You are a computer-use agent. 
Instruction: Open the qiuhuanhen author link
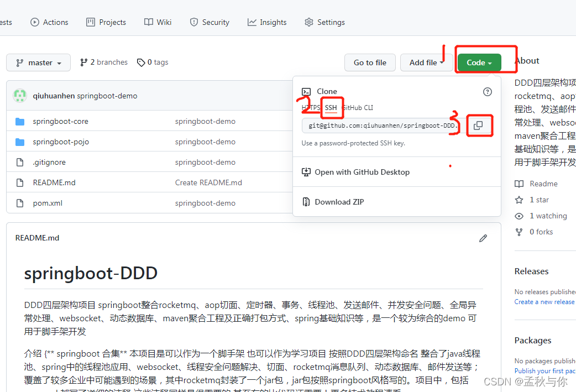54,96
